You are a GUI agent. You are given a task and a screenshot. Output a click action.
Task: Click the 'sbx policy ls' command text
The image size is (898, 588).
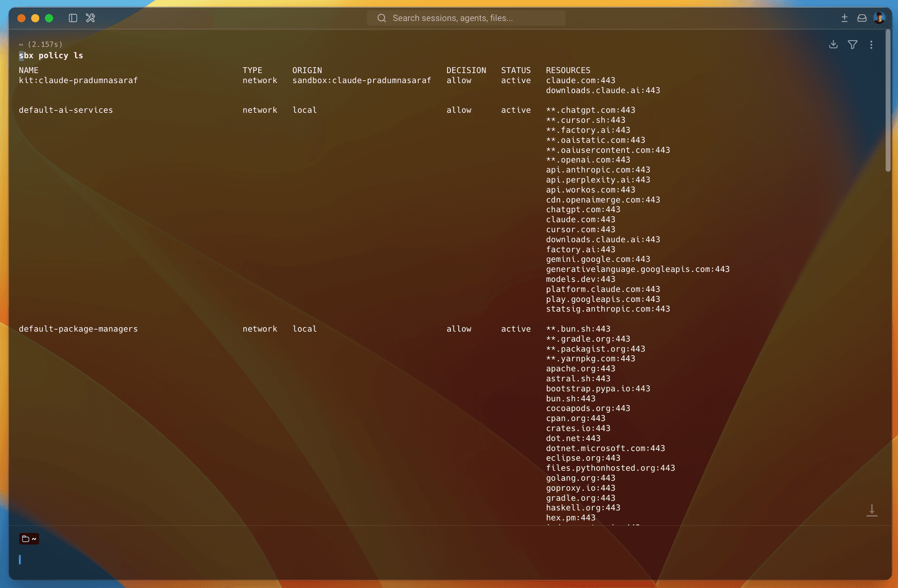[x=51, y=55]
